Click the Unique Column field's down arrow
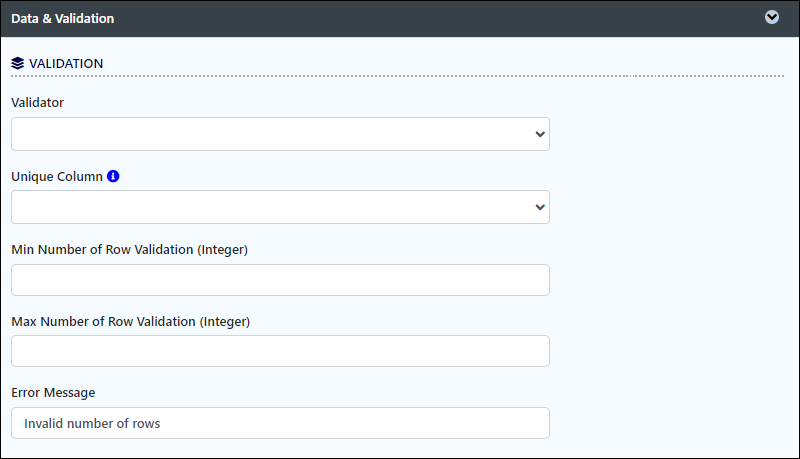 click(x=540, y=207)
